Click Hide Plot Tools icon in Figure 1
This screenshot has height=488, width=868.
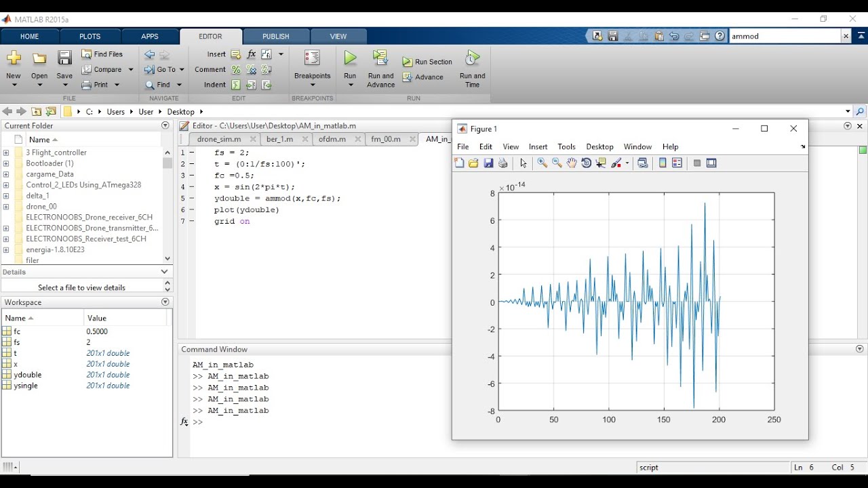coord(696,163)
